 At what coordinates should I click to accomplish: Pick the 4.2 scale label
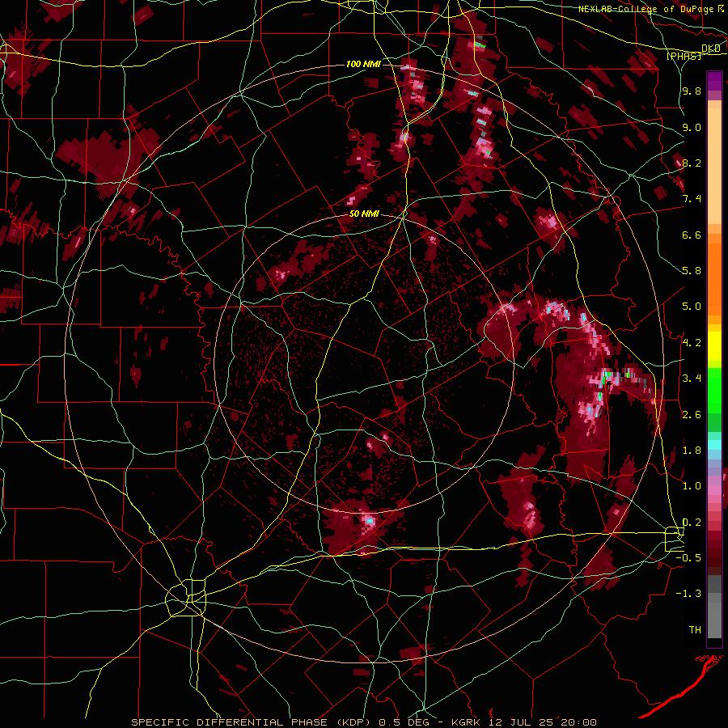[x=692, y=343]
